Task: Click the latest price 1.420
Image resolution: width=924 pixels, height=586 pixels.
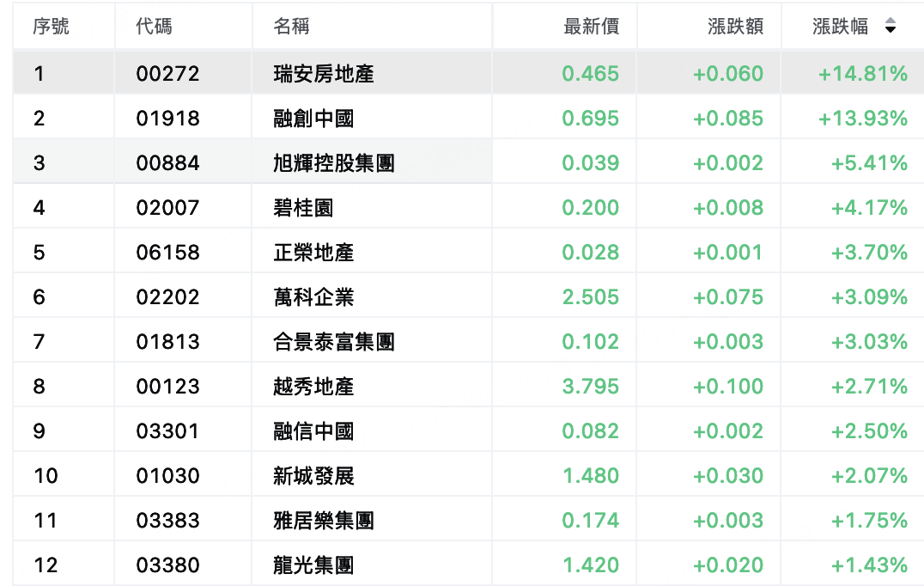Action: pyautogui.click(x=591, y=565)
